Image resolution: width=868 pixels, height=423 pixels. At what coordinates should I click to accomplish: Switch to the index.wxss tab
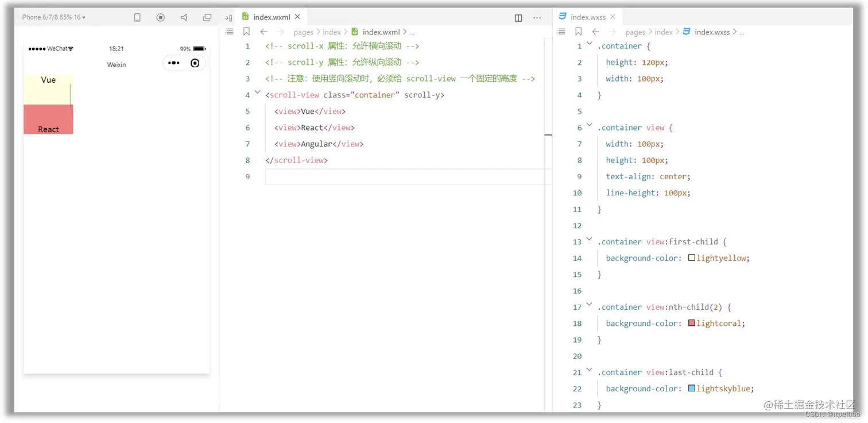point(588,17)
